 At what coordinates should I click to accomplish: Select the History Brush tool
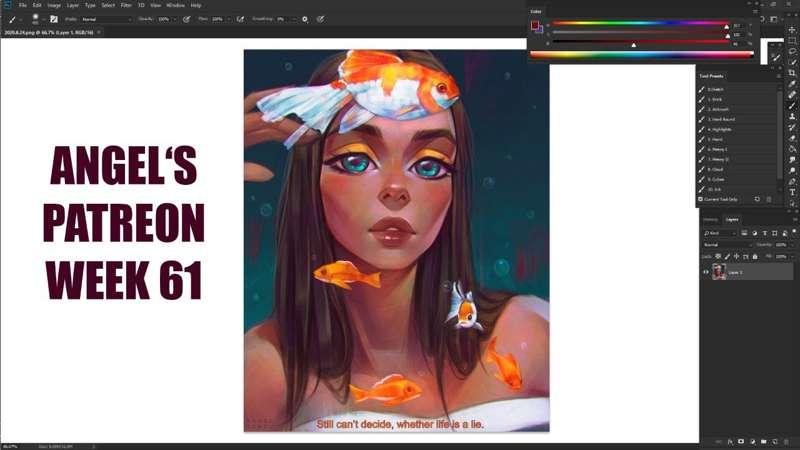(792, 128)
